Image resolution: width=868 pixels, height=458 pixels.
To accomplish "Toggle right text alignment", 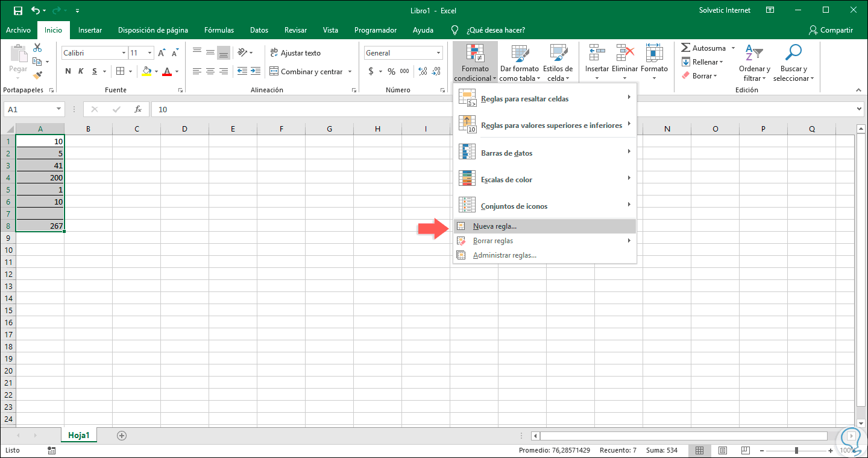I will [224, 71].
